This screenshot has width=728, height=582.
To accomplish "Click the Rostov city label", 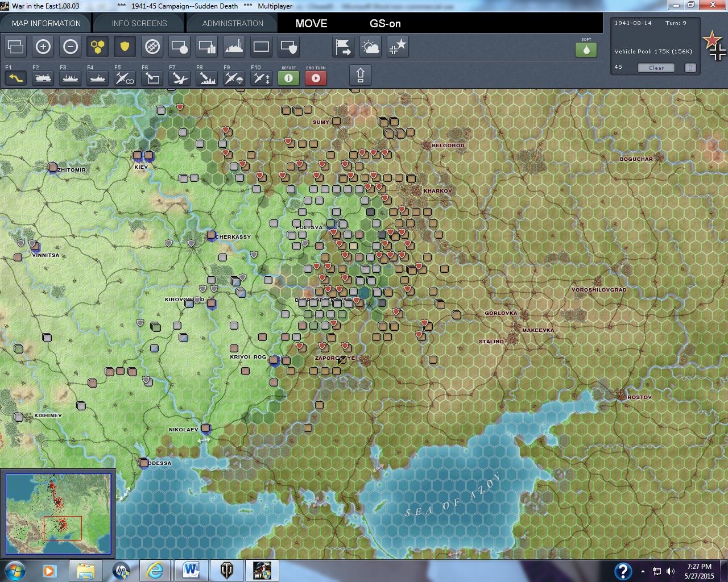I will [x=639, y=397].
